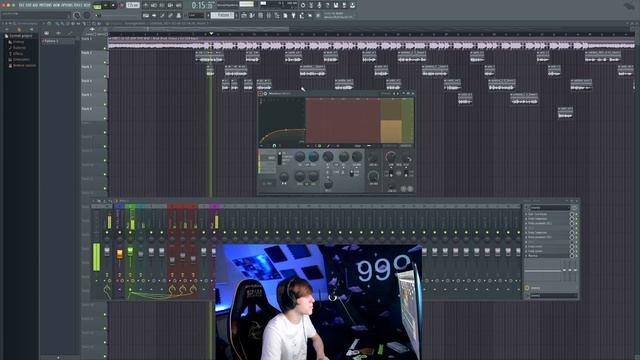Select Effects folder in browser

[16, 53]
